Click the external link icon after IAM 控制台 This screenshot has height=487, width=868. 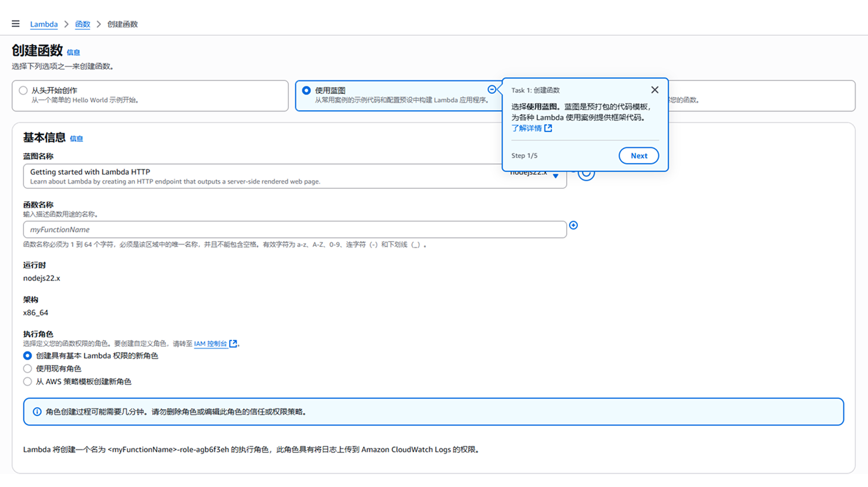pos(233,344)
